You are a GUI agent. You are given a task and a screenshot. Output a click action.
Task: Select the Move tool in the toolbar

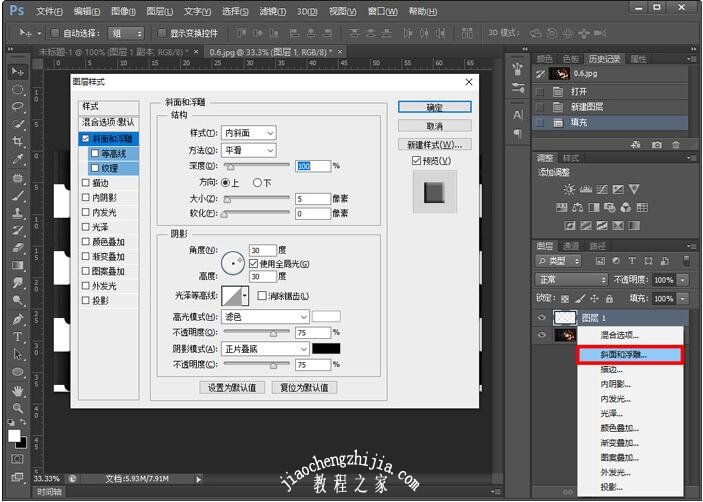point(17,72)
